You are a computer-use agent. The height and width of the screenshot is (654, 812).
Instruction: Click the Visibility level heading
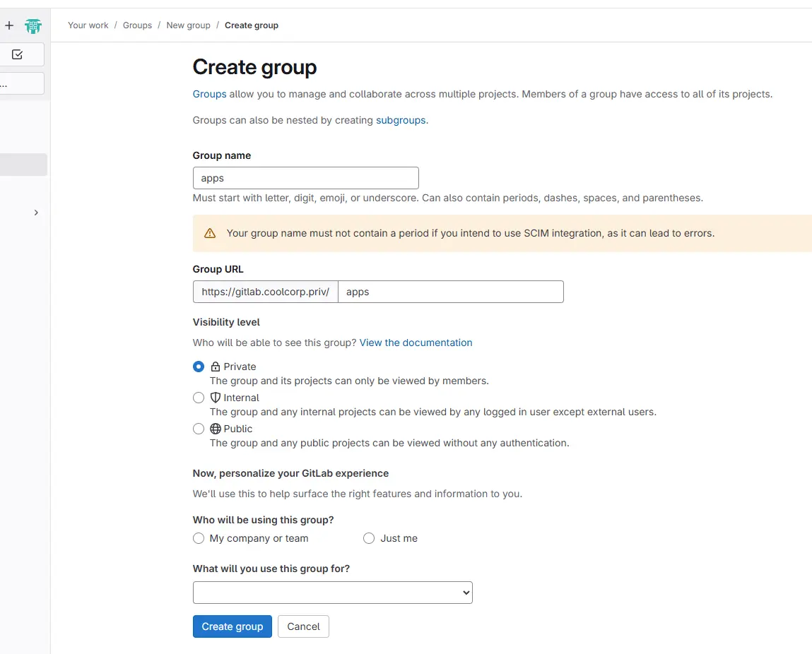pyautogui.click(x=226, y=322)
